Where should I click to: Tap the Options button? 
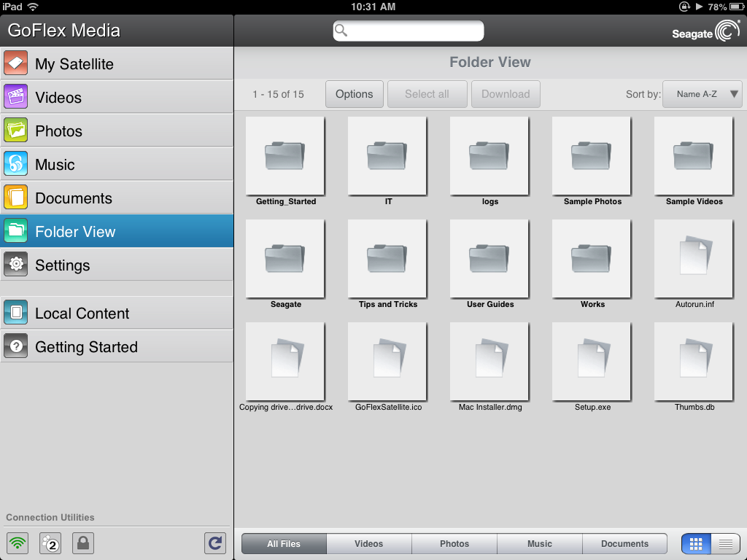(355, 94)
